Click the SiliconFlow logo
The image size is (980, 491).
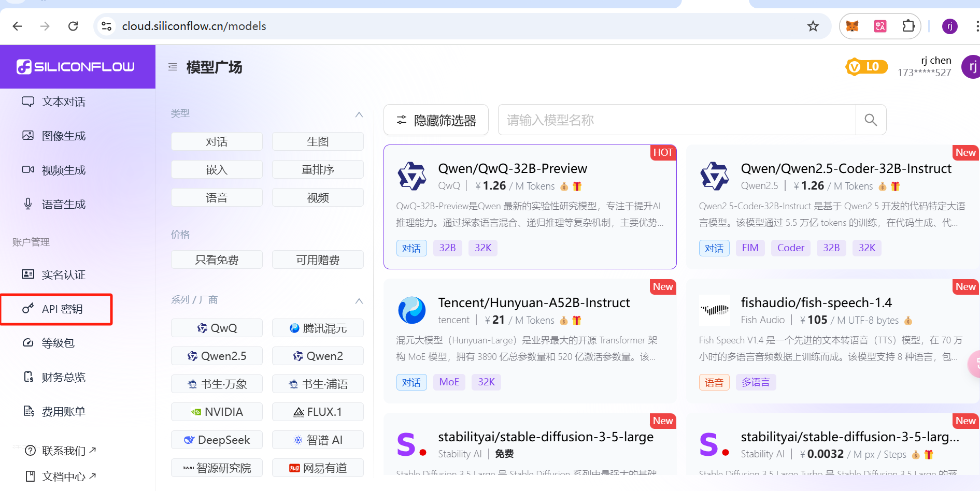(76, 67)
